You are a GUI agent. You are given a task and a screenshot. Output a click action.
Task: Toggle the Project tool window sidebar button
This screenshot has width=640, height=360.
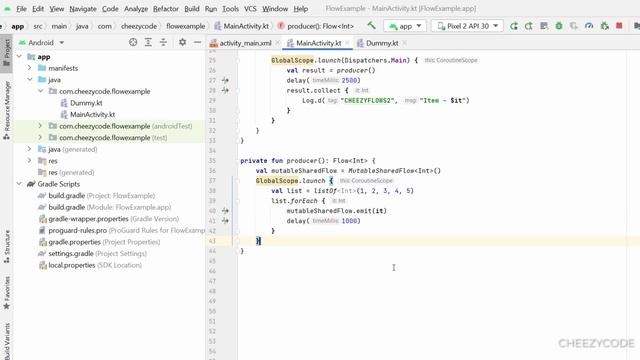7,53
